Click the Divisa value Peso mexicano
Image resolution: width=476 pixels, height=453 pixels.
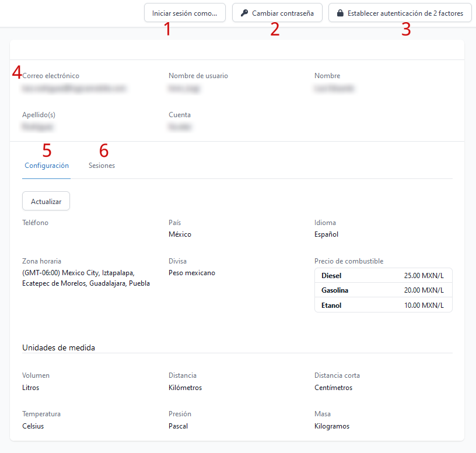192,273
